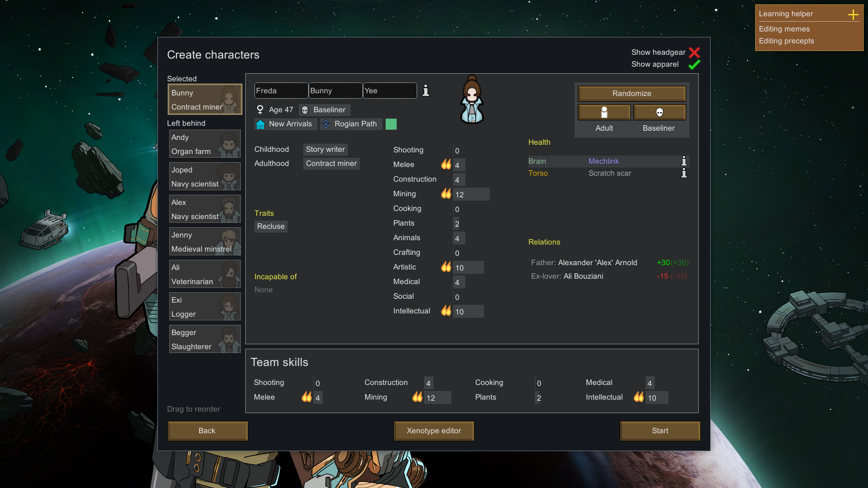
Task: Click Team skills Mining flame icon
Action: tap(417, 397)
